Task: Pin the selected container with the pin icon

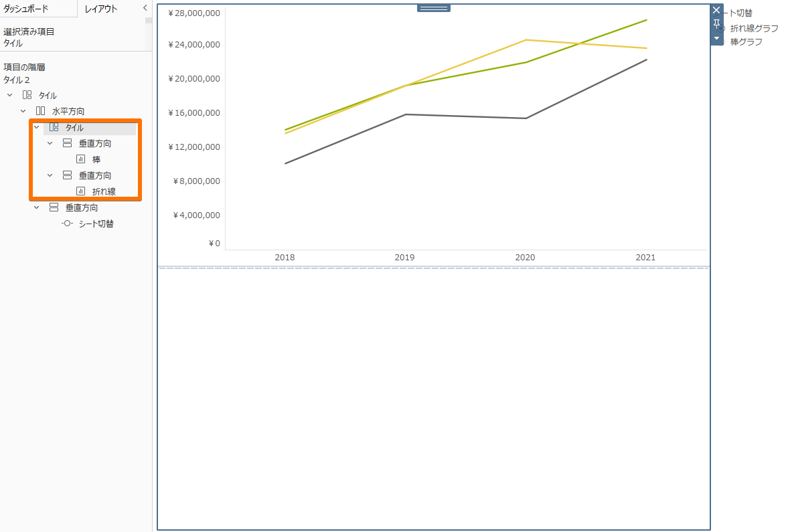Action: [717, 24]
